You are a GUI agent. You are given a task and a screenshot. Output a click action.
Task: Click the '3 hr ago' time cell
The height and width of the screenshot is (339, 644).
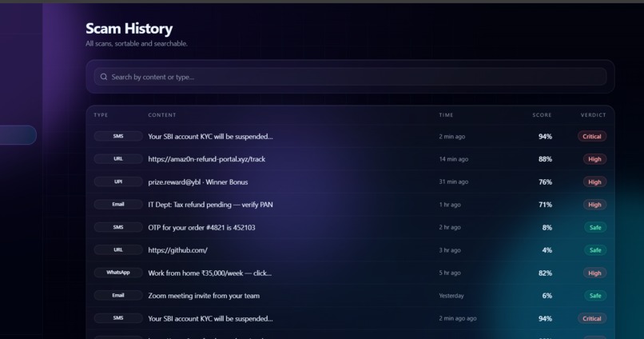click(450, 250)
